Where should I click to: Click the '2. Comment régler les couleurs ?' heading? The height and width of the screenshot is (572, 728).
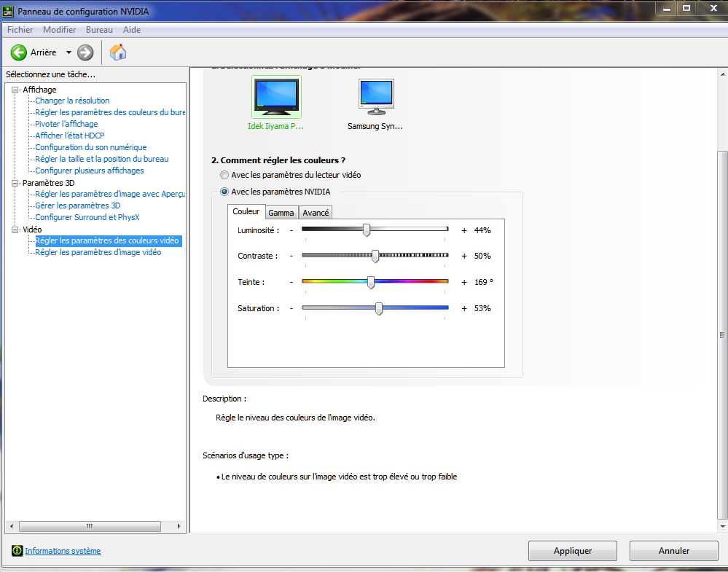pyautogui.click(x=278, y=160)
